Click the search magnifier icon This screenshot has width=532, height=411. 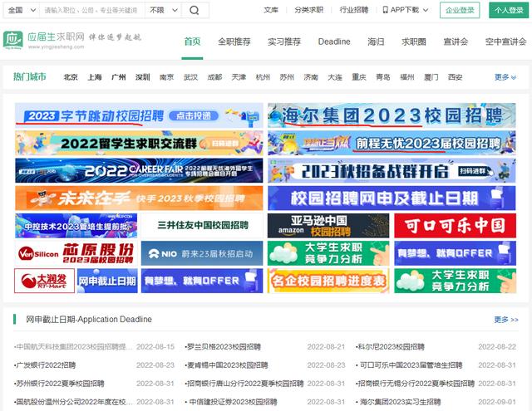click(194, 11)
